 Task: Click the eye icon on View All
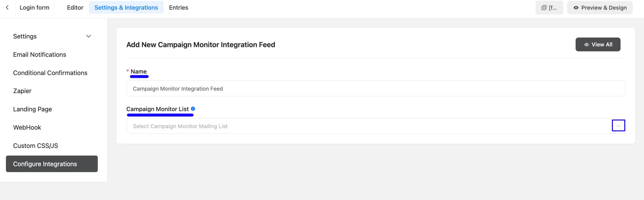[586, 45]
